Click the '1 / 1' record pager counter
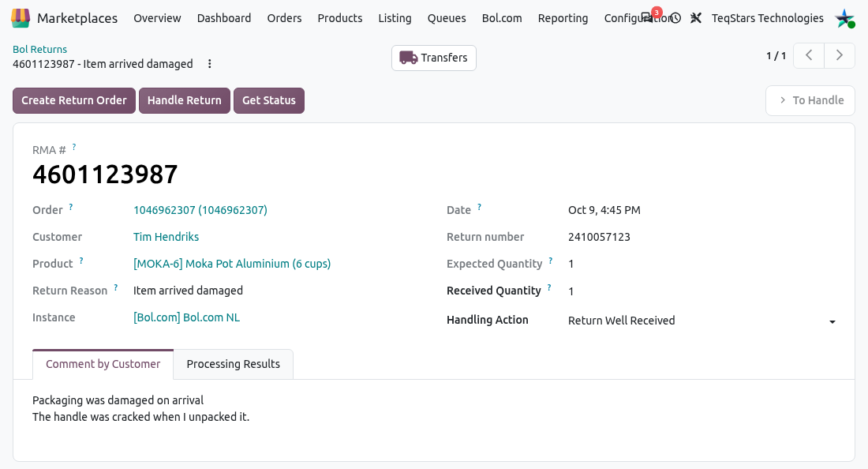Image resolution: width=868 pixels, height=469 pixels. [776, 56]
